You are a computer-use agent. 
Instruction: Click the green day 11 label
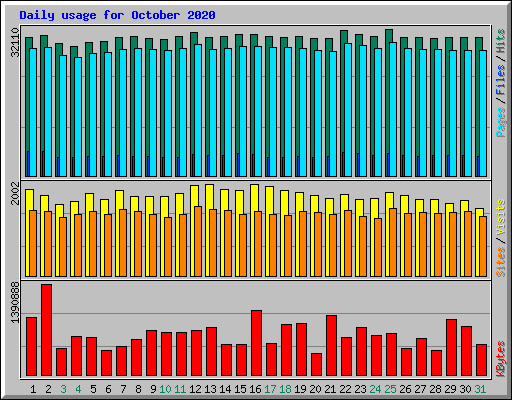click(180, 389)
